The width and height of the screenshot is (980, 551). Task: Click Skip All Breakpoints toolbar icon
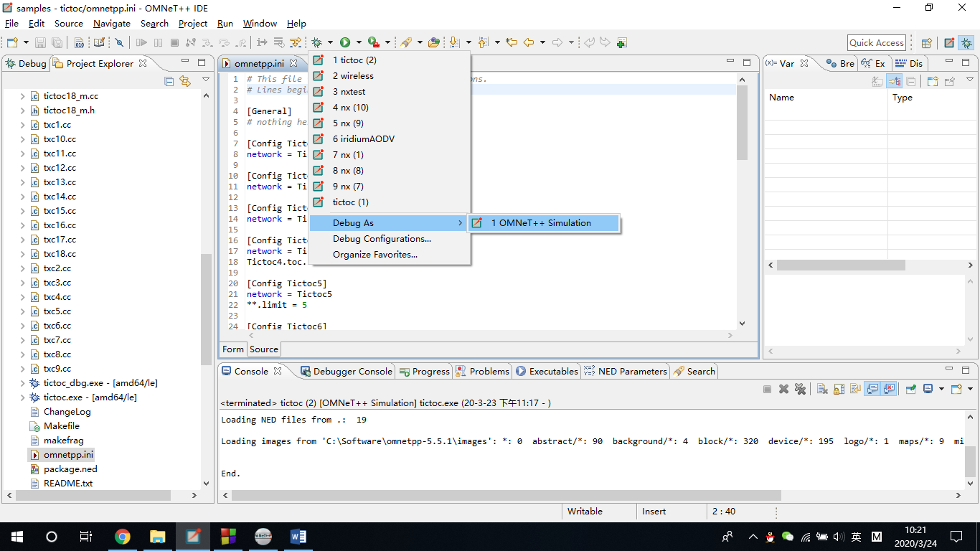120,43
